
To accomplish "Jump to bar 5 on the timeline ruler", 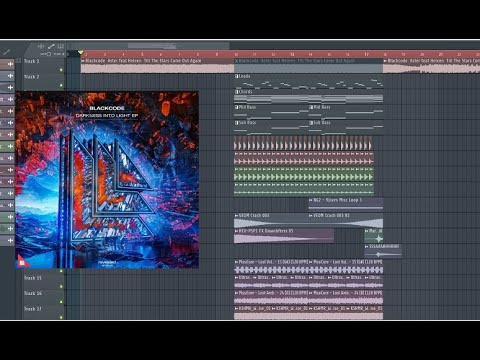I will (142, 54).
